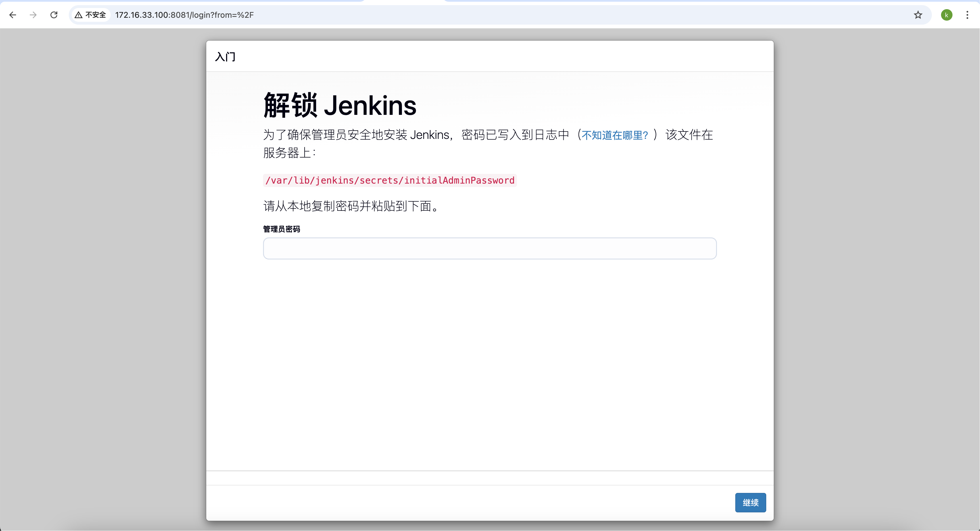980x531 pixels.
Task: Open the 不知道在哪里? help link
Action: click(614, 135)
